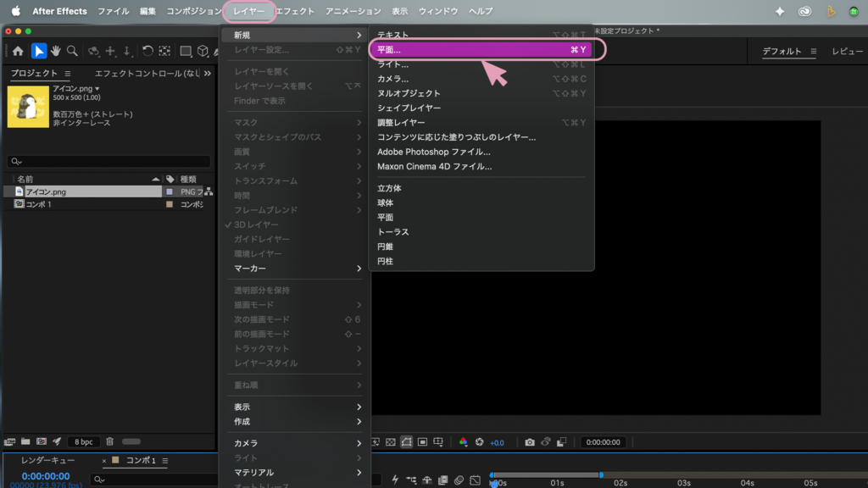This screenshot has width=868, height=488.
Task: Open the アニメーション menu
Action: click(x=353, y=11)
